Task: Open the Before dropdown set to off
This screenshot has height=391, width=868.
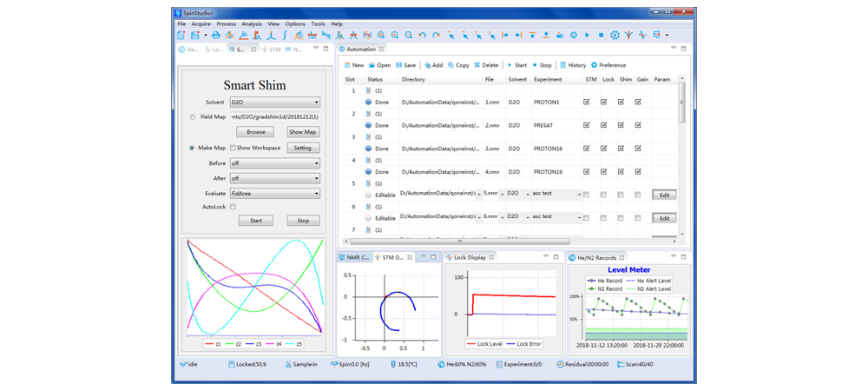Action: (x=274, y=163)
